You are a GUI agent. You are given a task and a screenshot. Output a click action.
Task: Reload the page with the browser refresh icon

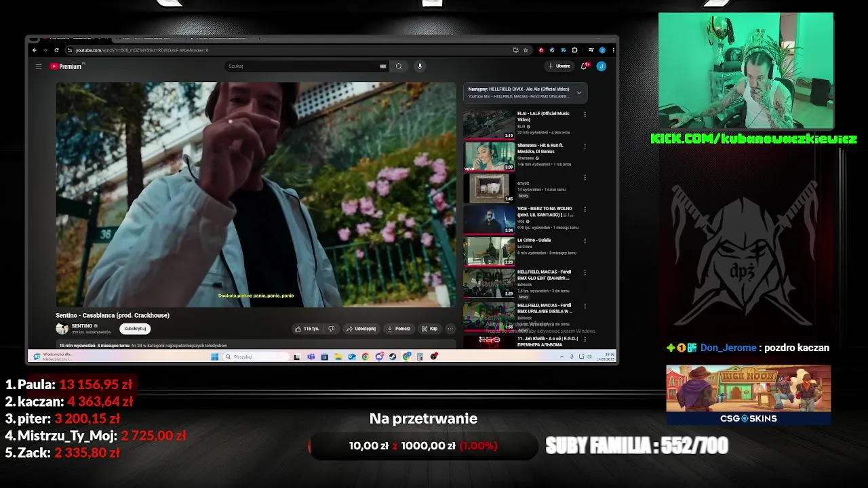click(x=56, y=50)
